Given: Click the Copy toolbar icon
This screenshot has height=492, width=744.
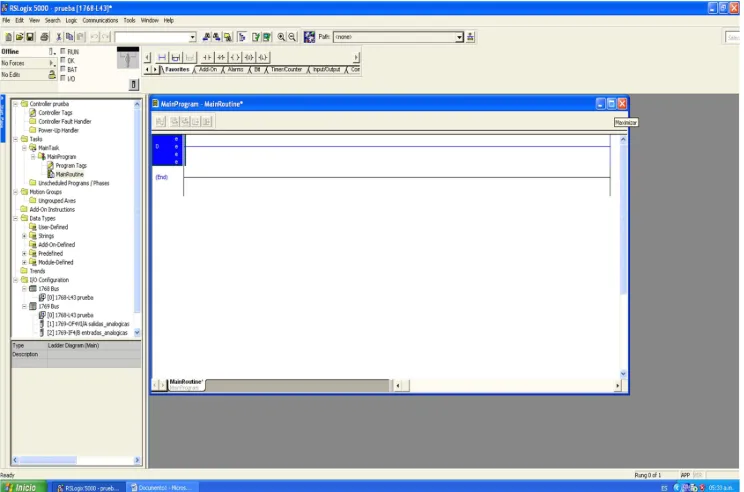Looking at the screenshot, I should [69, 37].
